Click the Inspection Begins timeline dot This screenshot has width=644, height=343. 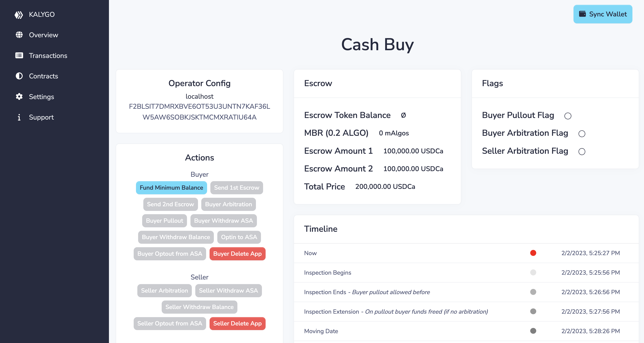[533, 272]
